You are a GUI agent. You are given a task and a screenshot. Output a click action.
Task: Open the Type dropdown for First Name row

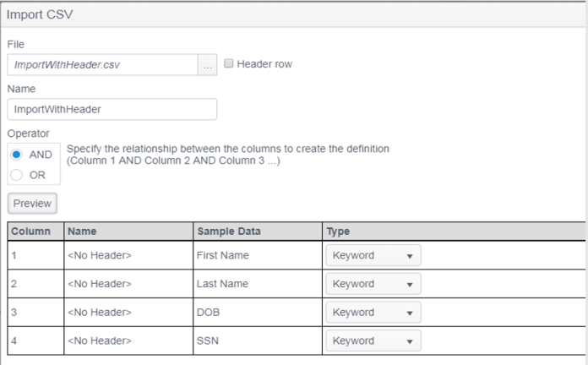(x=373, y=255)
